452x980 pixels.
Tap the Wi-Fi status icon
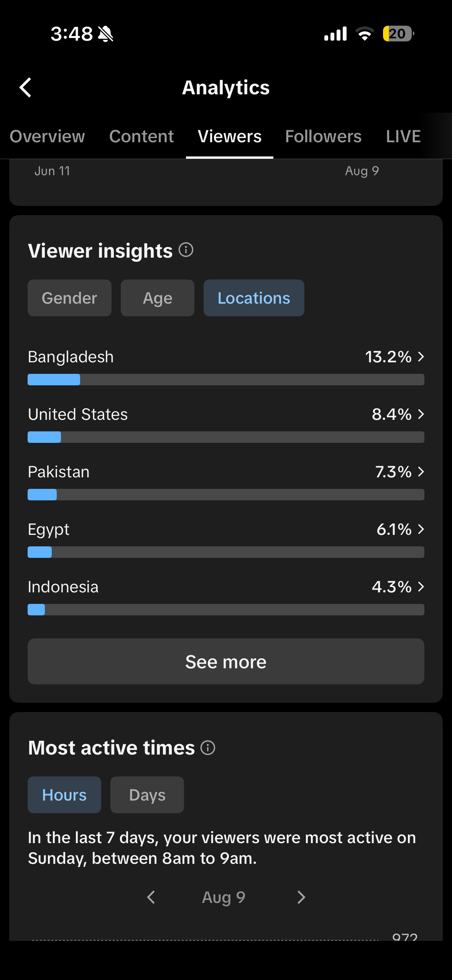pyautogui.click(x=365, y=34)
